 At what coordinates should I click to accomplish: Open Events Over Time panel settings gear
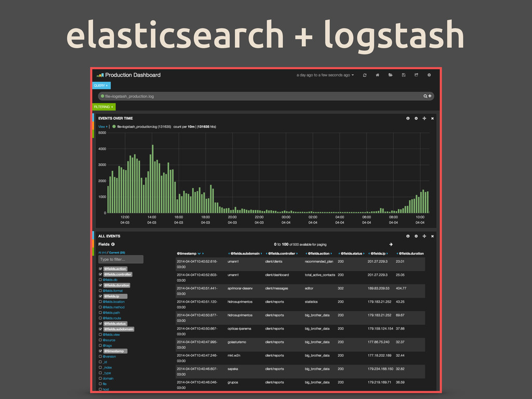coord(416,118)
